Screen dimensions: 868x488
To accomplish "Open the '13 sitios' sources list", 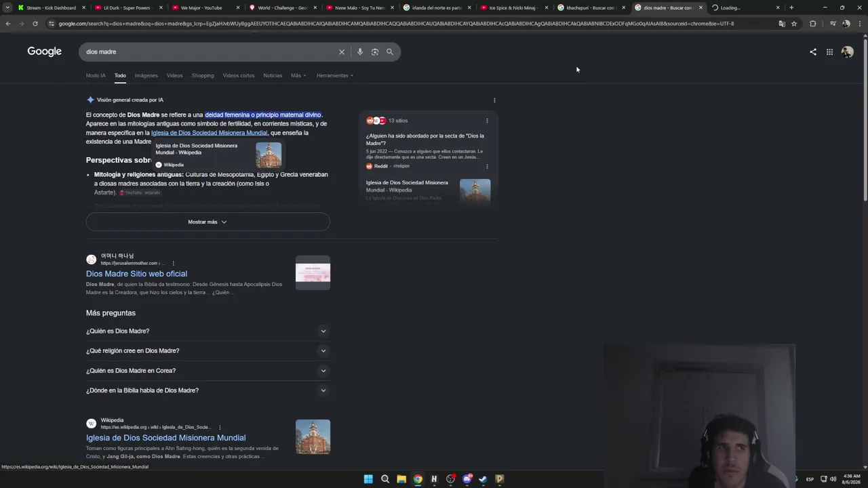I will (398, 121).
